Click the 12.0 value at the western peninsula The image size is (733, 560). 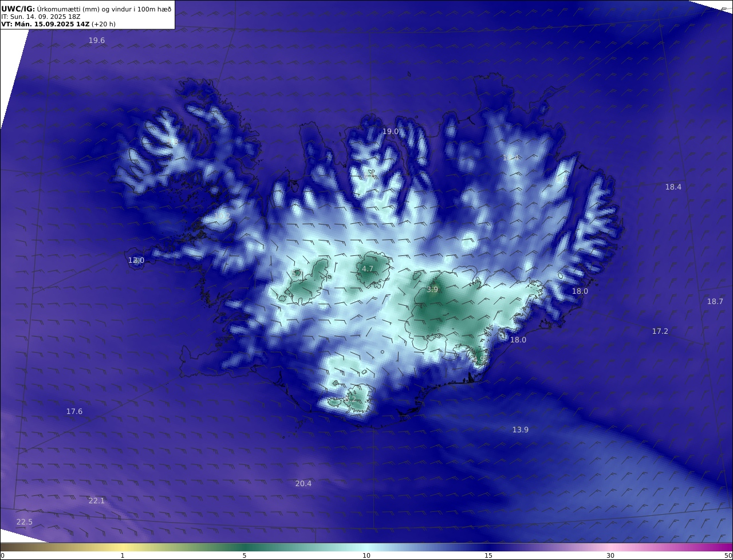pos(136,261)
